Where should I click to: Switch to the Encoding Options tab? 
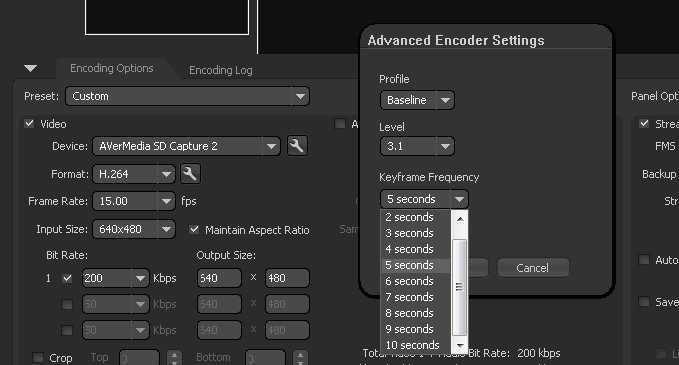coord(112,68)
